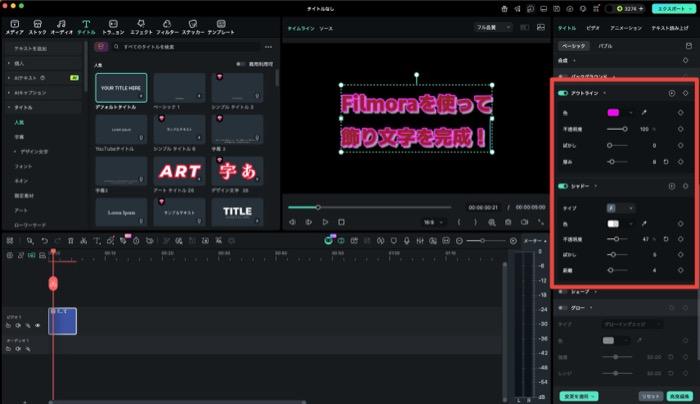The image size is (700, 404).
Task: Click the テキストを追加 button
Action: [x=44, y=48]
